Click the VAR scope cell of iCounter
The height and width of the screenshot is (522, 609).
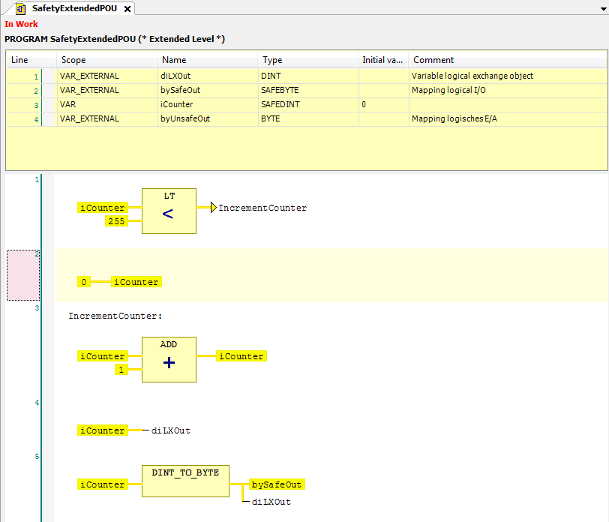(x=70, y=104)
